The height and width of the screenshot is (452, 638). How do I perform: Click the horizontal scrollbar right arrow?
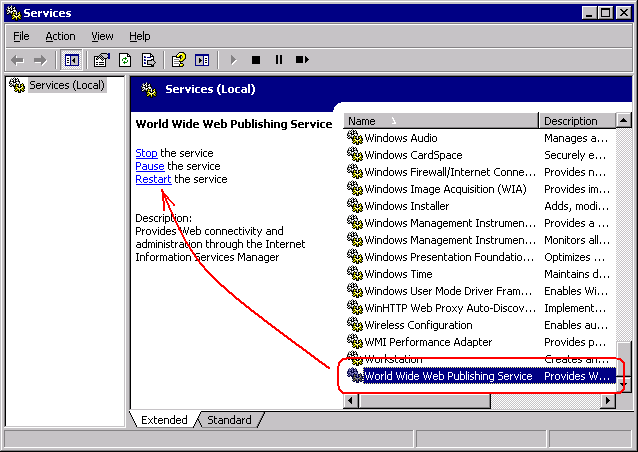pyautogui.click(x=608, y=401)
